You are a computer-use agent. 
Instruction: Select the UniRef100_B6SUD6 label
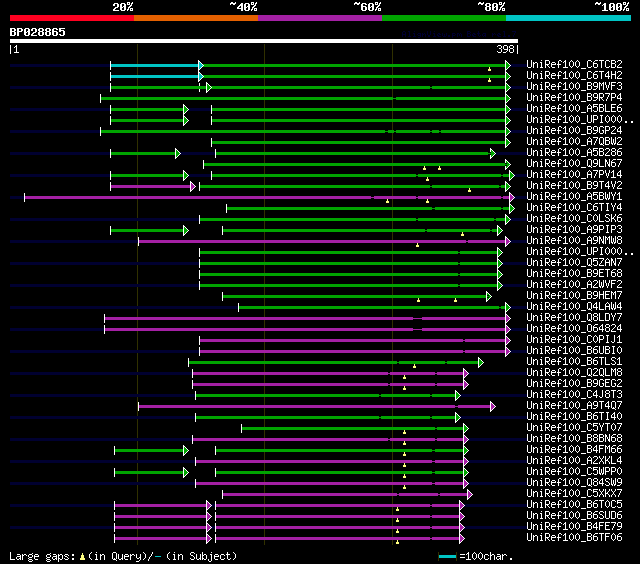574,516
